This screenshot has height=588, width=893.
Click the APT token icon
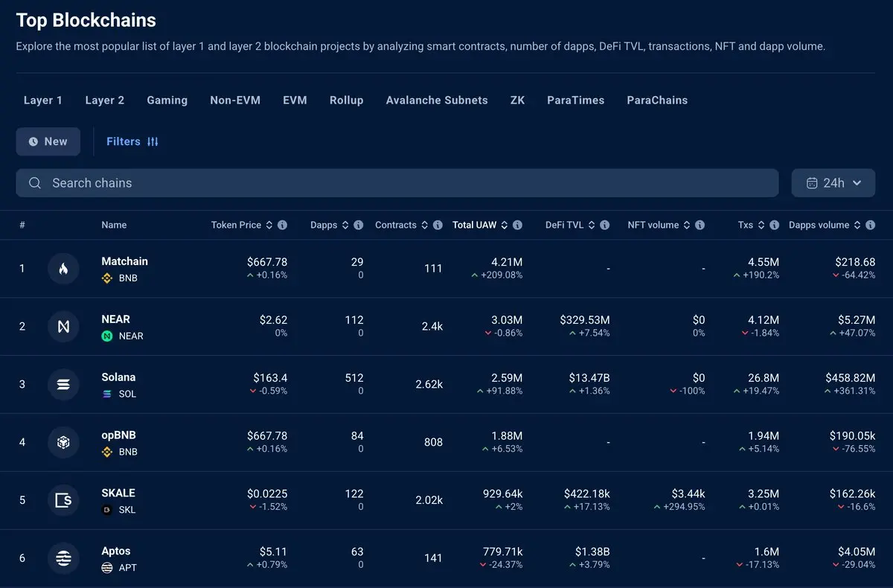tap(107, 568)
